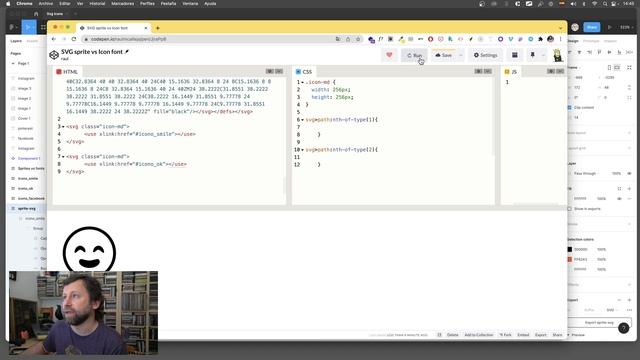Screen dimensions: 640x360
Task: Open the HTML editor dropdown chevron
Action: coord(279,71)
